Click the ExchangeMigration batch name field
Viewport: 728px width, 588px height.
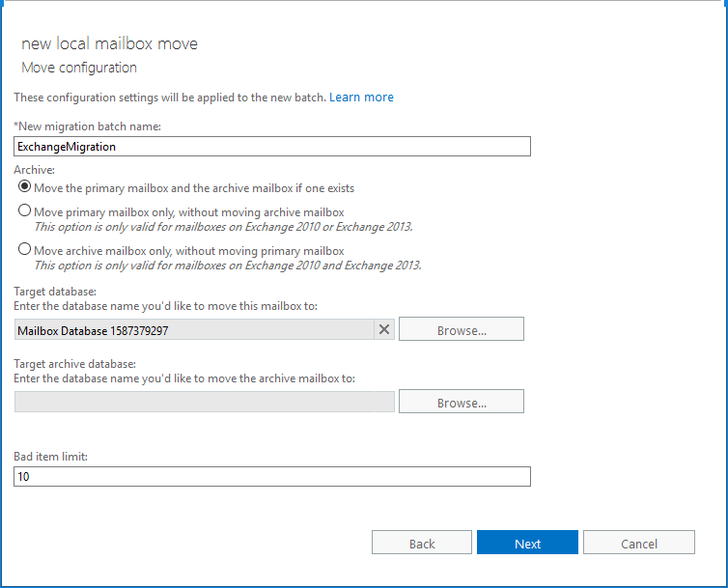point(272,146)
